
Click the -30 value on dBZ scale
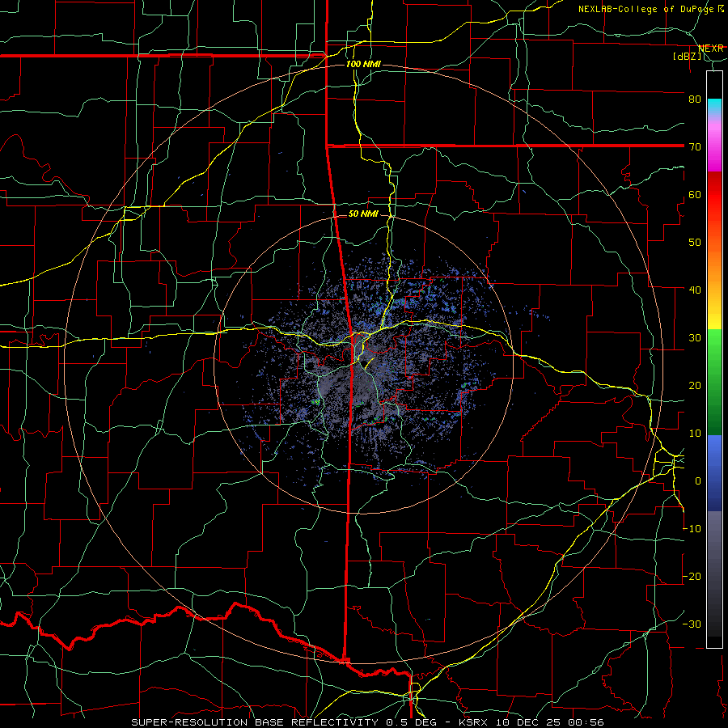pos(692,624)
